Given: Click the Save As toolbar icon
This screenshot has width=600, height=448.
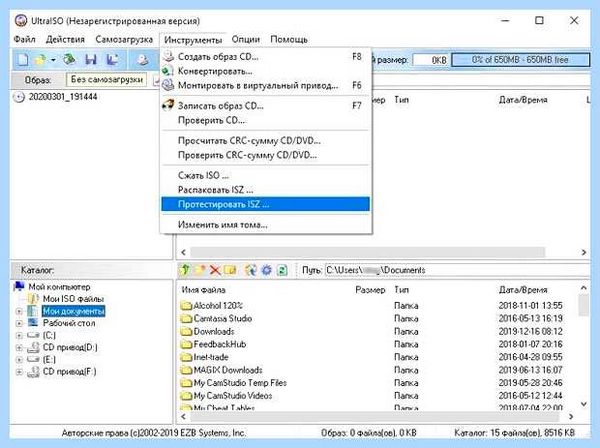Looking at the screenshot, I should (x=112, y=60).
